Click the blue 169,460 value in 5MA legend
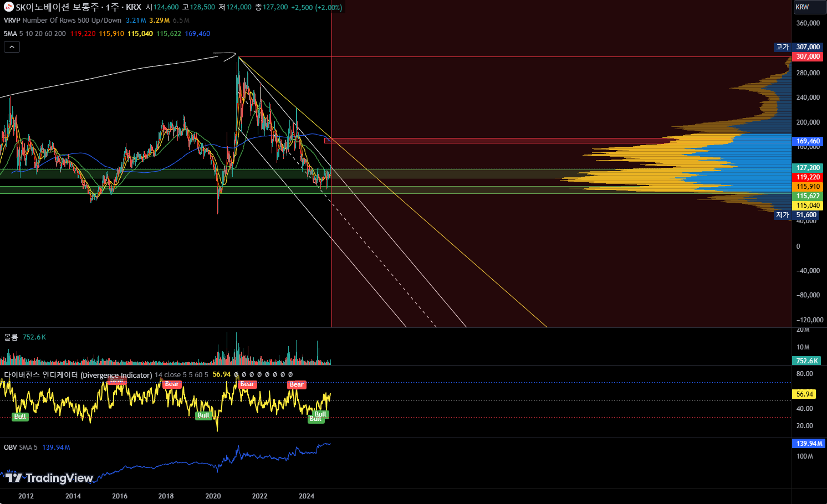The image size is (827, 504). (x=198, y=34)
